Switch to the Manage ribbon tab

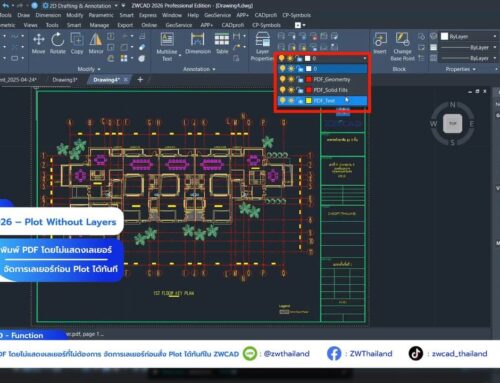pos(99,25)
